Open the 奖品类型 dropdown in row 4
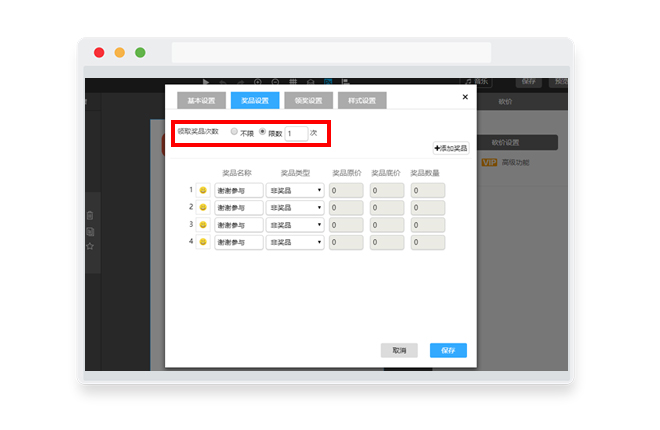 tap(295, 242)
